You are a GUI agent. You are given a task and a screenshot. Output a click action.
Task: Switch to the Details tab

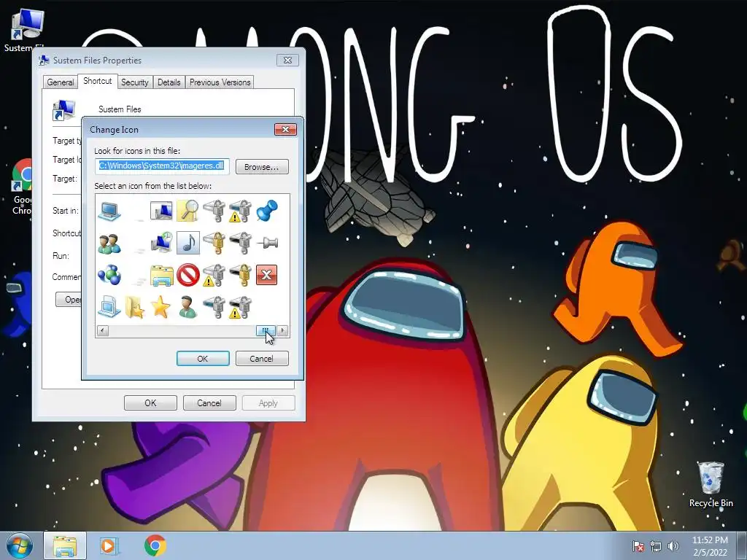click(x=169, y=82)
